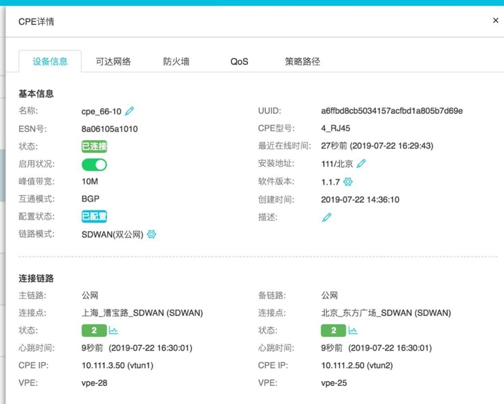Toggle the 启用状况 switch off
This screenshot has height=404, width=504.
tap(94, 165)
